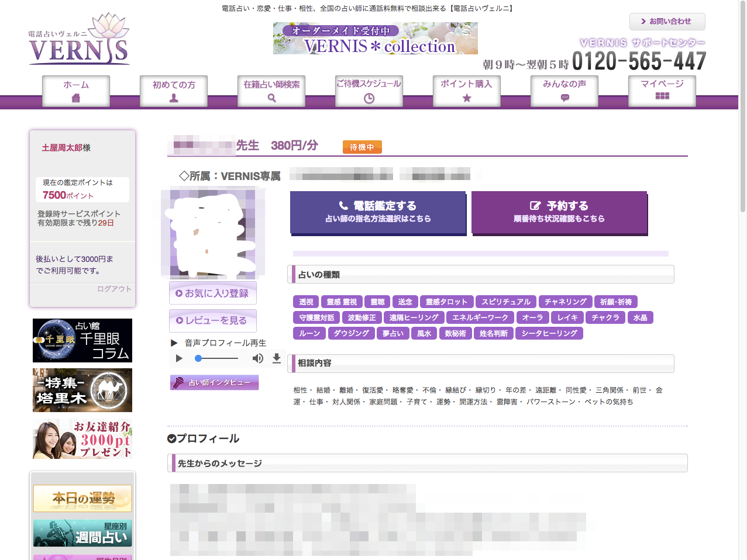Select the 霊感タロット tag
747x560 pixels.
point(446,302)
